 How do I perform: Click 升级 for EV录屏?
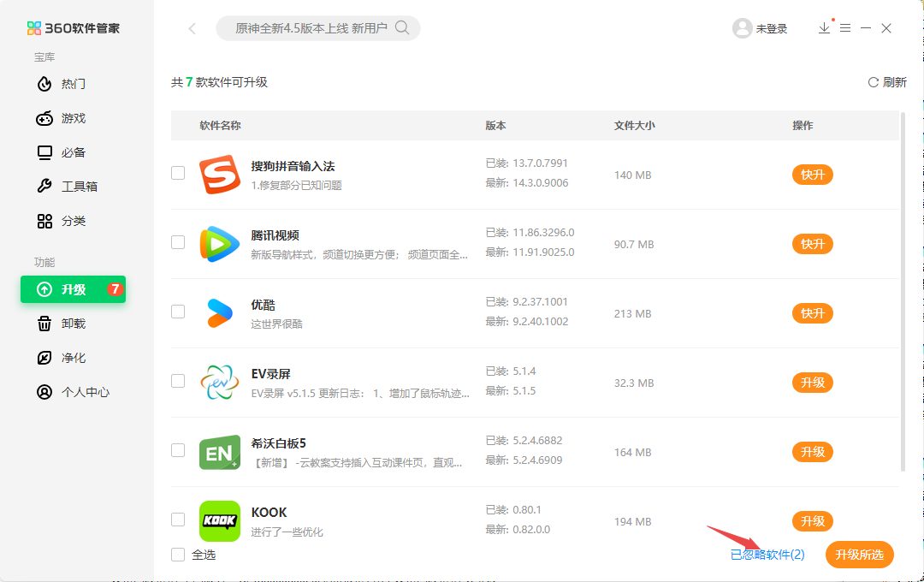(x=813, y=383)
